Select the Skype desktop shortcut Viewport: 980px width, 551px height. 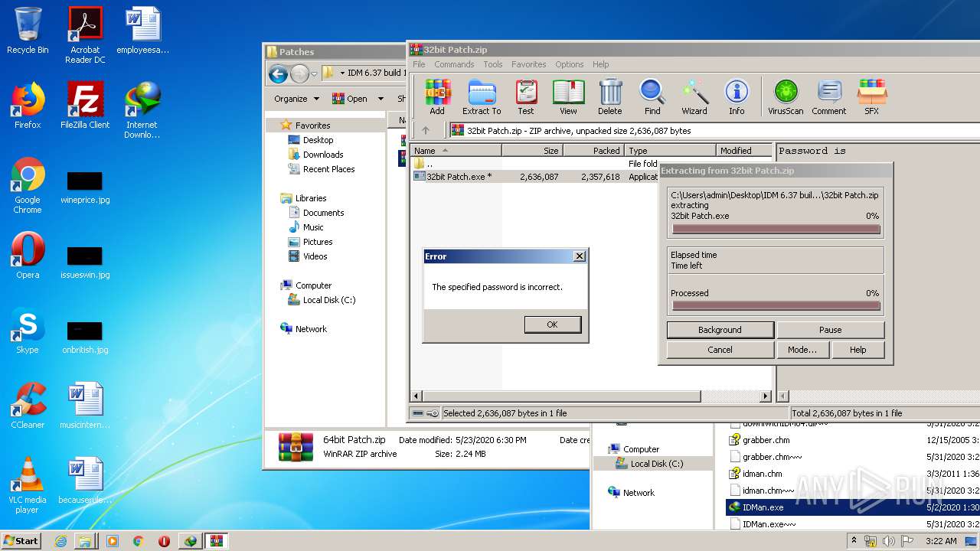[x=28, y=331]
